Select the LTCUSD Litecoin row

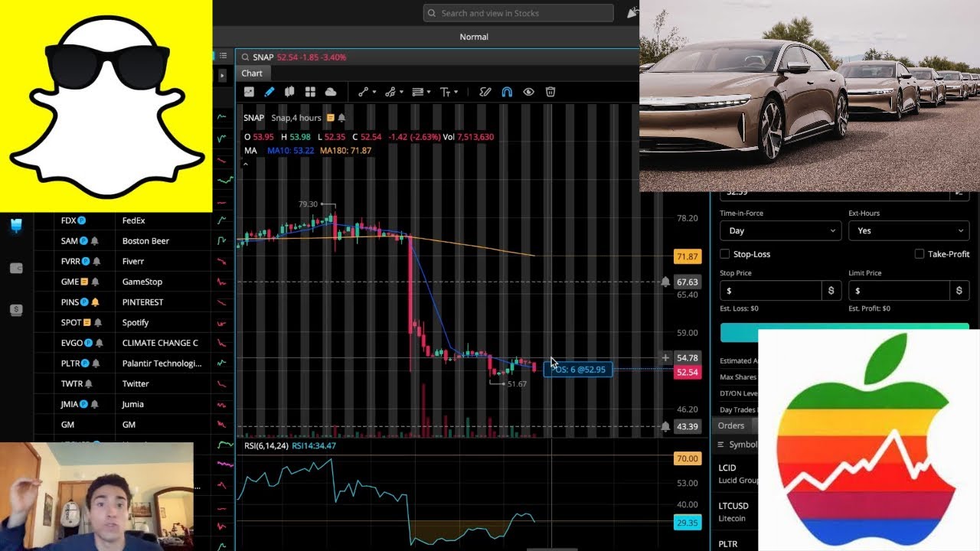[737, 511]
